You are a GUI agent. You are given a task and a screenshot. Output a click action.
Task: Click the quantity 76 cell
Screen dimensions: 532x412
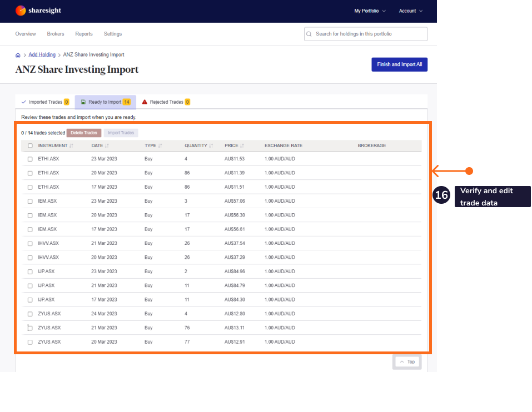[187, 328]
